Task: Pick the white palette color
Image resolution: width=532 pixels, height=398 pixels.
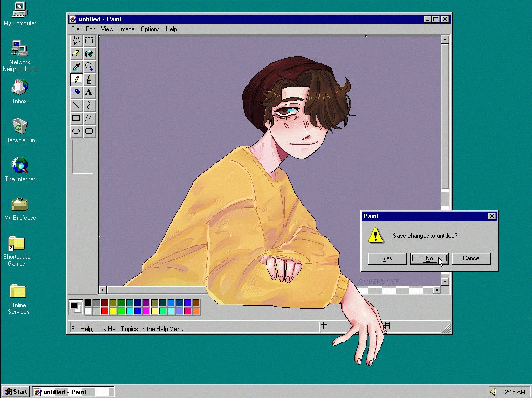Action: pos(88,311)
